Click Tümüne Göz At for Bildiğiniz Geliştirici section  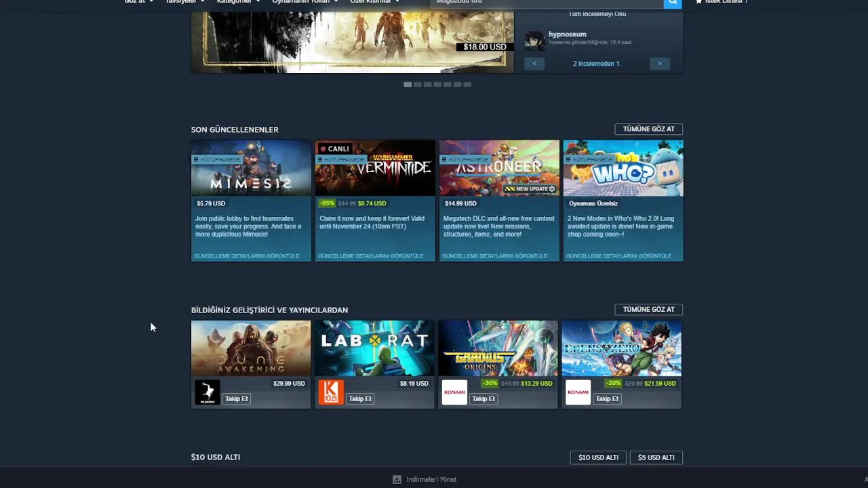(648, 309)
